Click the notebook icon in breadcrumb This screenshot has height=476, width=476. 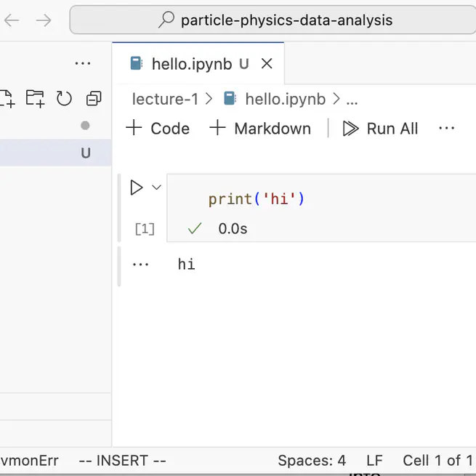230,99
